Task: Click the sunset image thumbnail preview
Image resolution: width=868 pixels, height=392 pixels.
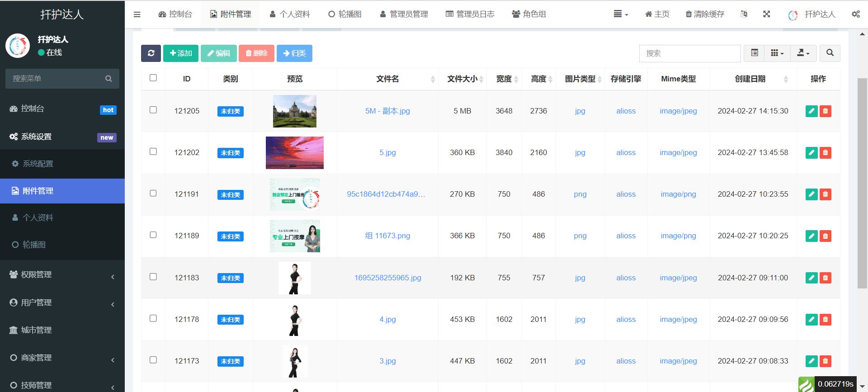Action: coord(295,153)
